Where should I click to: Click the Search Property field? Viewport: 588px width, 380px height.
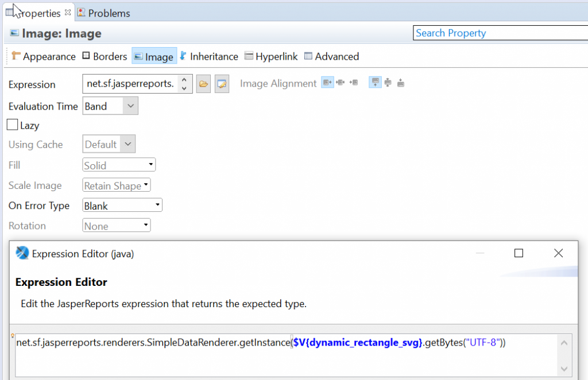[500, 33]
